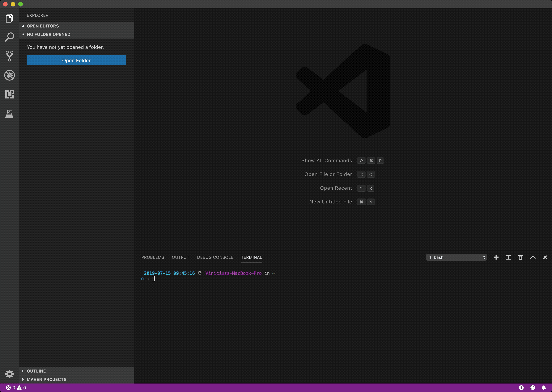552x392 pixels.
Task: Click the Open Folder button
Action: click(76, 60)
